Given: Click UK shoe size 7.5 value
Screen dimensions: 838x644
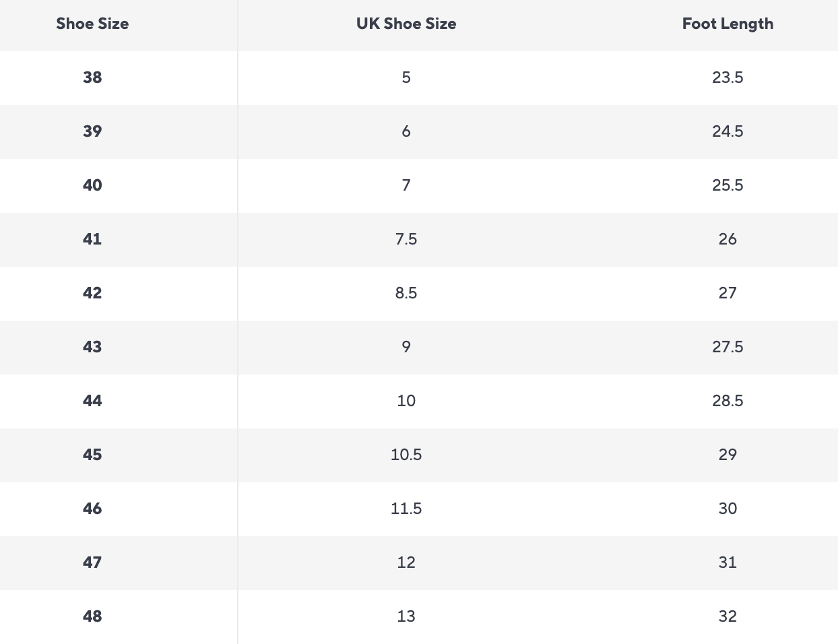Looking at the screenshot, I should (x=406, y=239).
